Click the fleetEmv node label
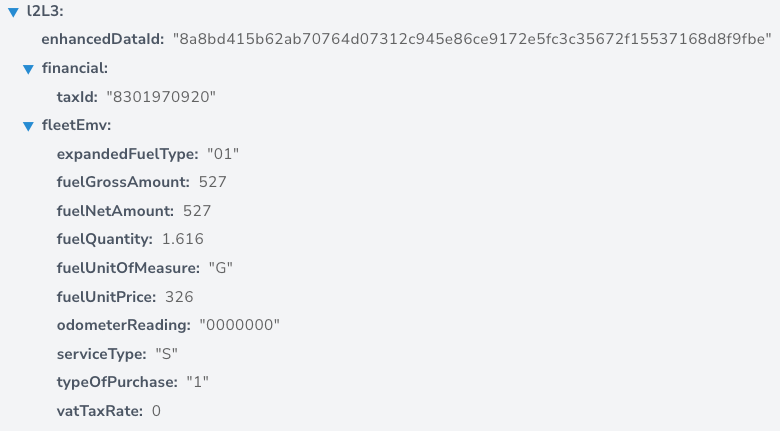The image size is (780, 431). pos(77,125)
